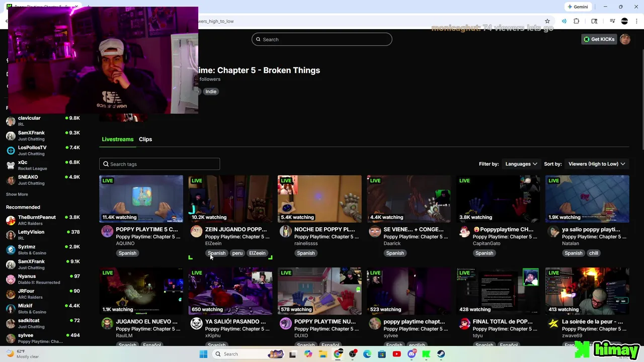Click the Windows taskbar Search box
Viewport: 644px width, 362px height.
[x=249, y=354]
